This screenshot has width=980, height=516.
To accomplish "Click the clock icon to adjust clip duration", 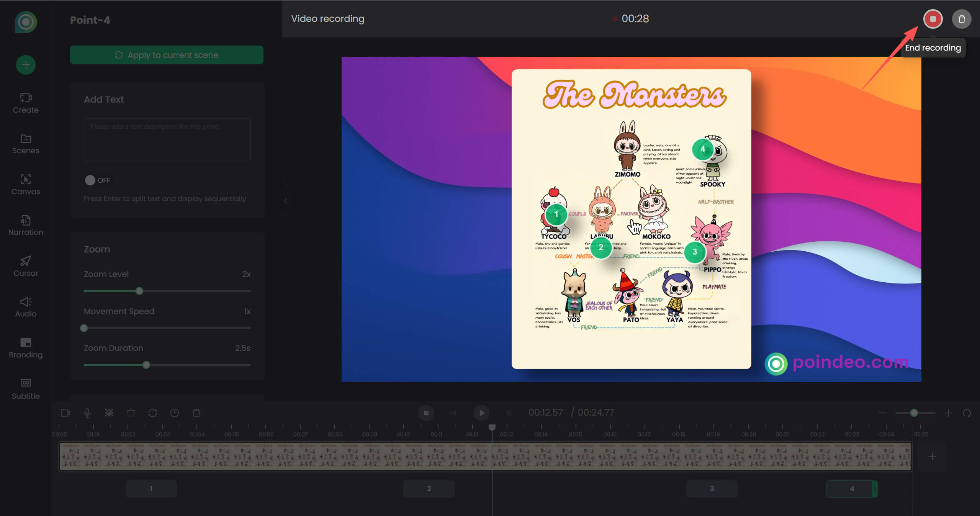I will (x=175, y=413).
